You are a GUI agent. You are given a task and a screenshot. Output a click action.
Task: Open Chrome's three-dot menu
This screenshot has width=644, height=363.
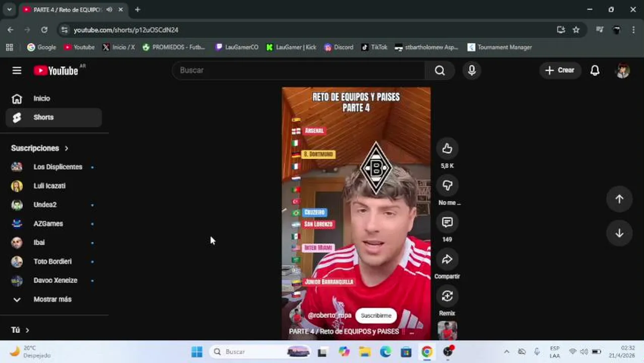(633, 30)
